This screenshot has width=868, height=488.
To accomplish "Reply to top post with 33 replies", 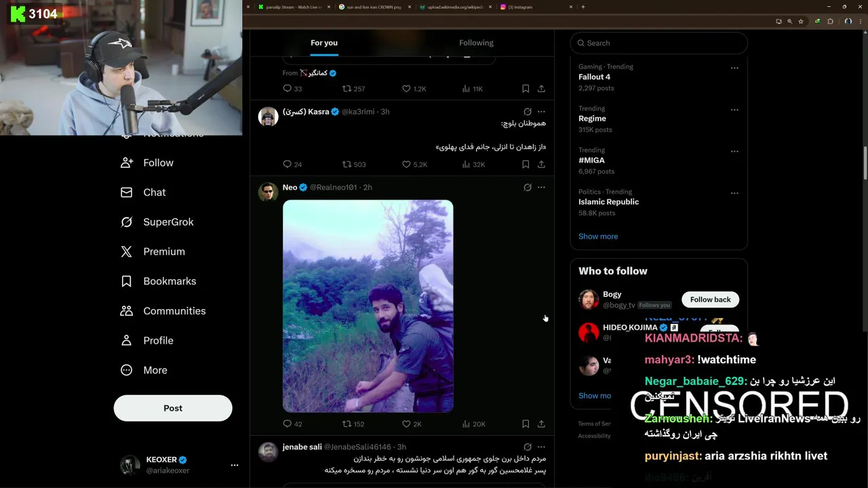I will [292, 88].
